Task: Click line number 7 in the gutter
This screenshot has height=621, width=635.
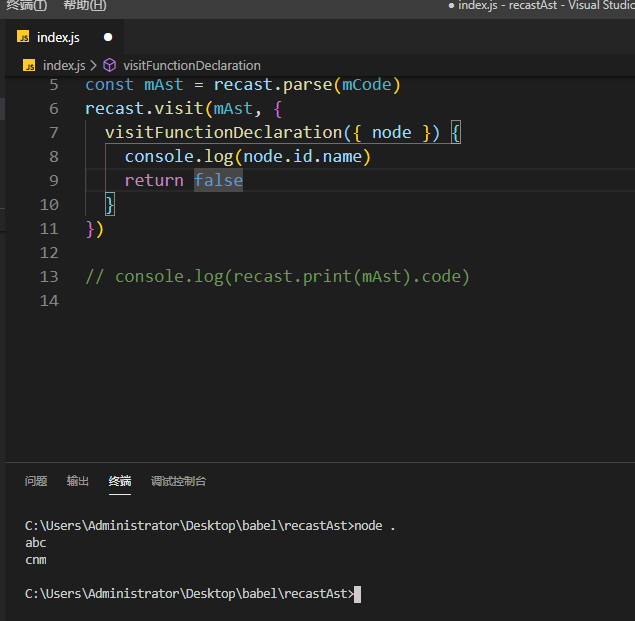Action: click(x=54, y=132)
